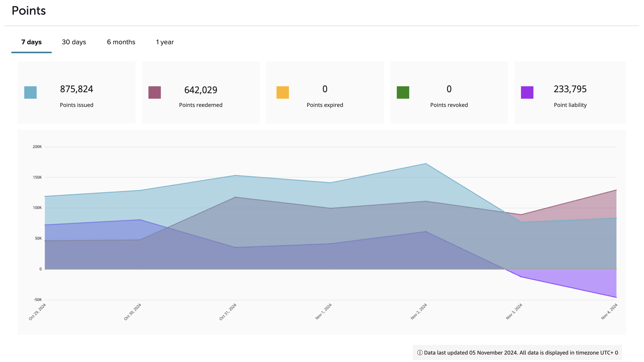Click the info icon beside data updated note
The height and width of the screenshot is (362, 644).
420,353
